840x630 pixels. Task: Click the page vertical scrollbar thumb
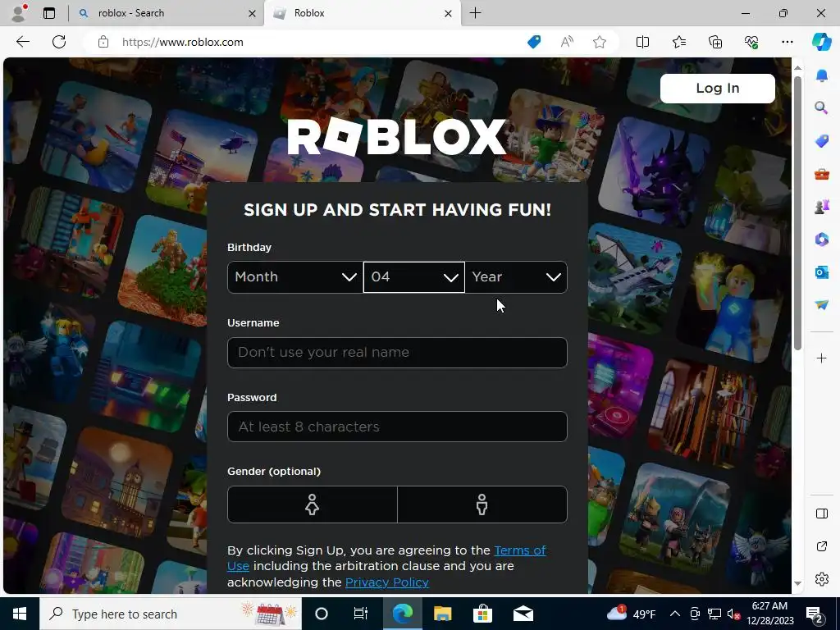[x=797, y=213]
